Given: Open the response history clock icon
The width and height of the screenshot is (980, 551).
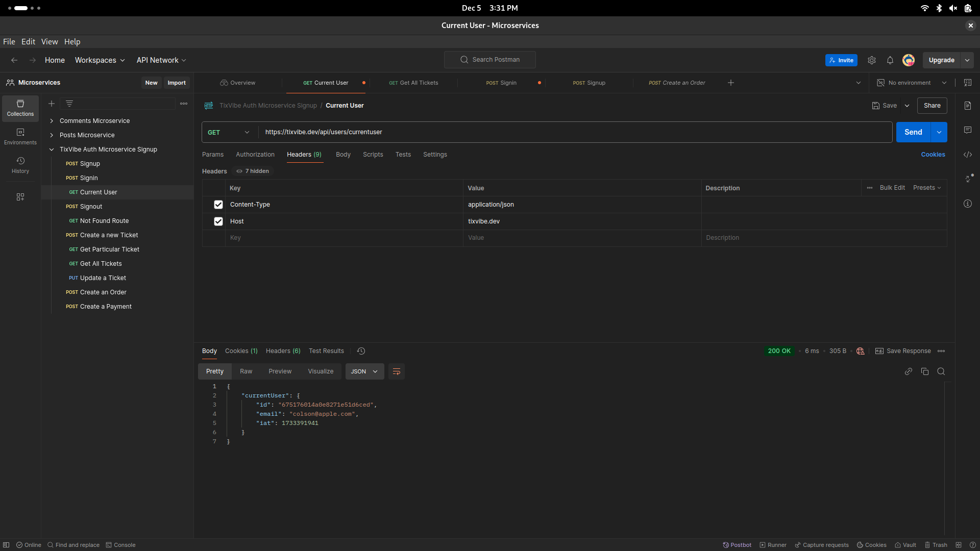Looking at the screenshot, I should pos(361,351).
